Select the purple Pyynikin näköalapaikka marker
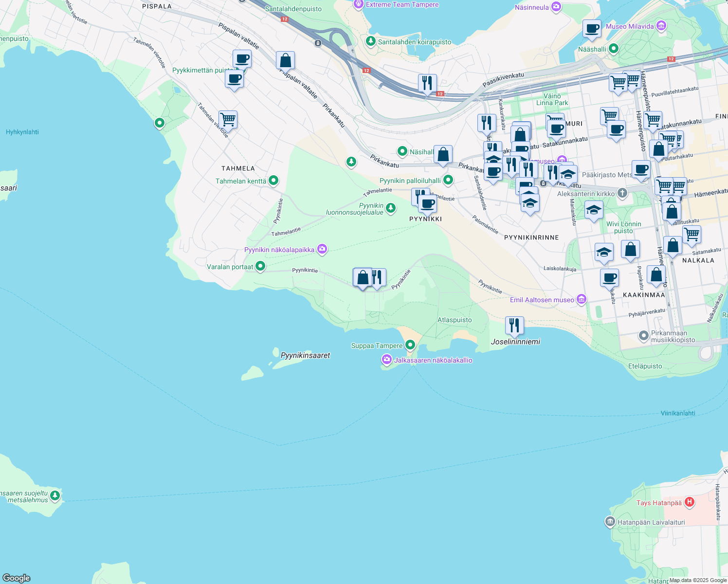The height and width of the screenshot is (584, 728). click(x=322, y=249)
